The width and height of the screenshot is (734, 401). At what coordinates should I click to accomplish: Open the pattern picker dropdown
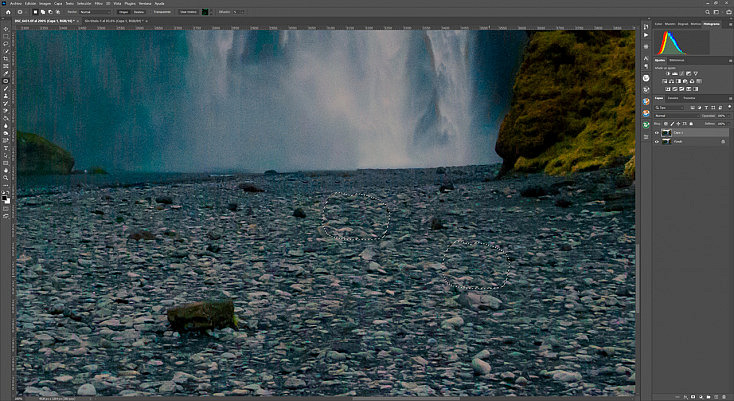211,12
